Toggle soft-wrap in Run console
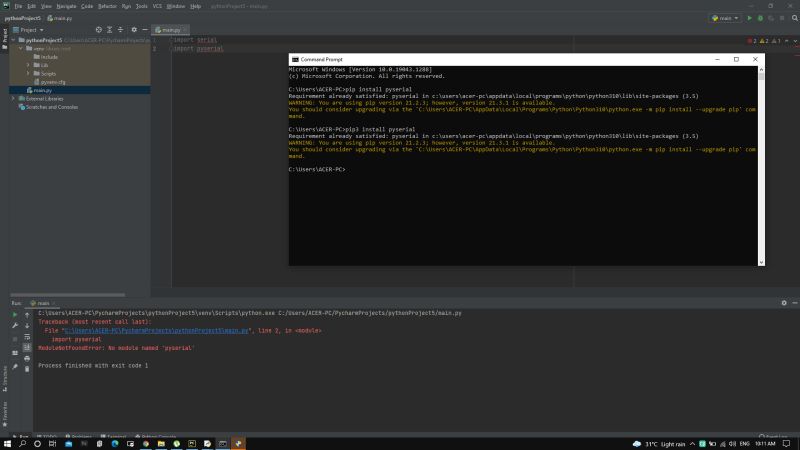The image size is (800, 450). (27, 337)
